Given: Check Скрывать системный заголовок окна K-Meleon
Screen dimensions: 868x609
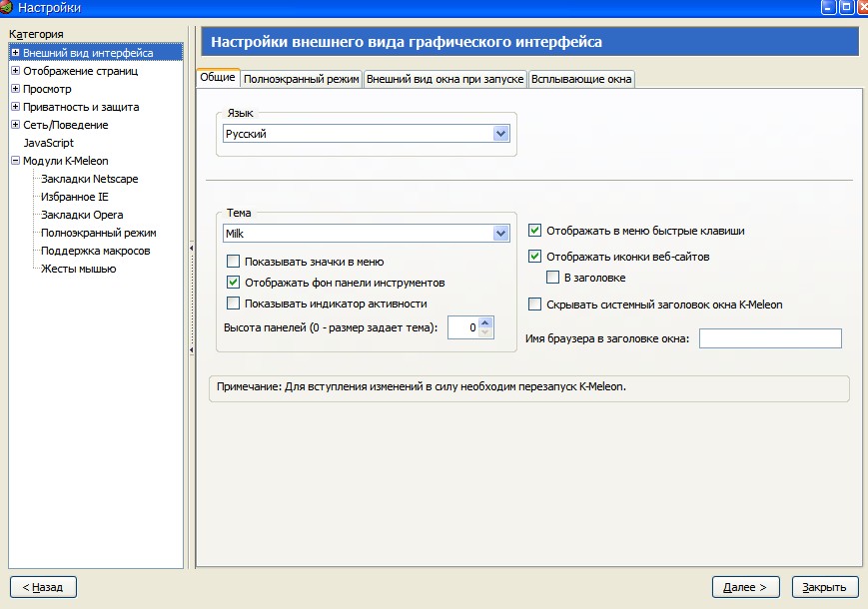Looking at the screenshot, I should [x=535, y=304].
